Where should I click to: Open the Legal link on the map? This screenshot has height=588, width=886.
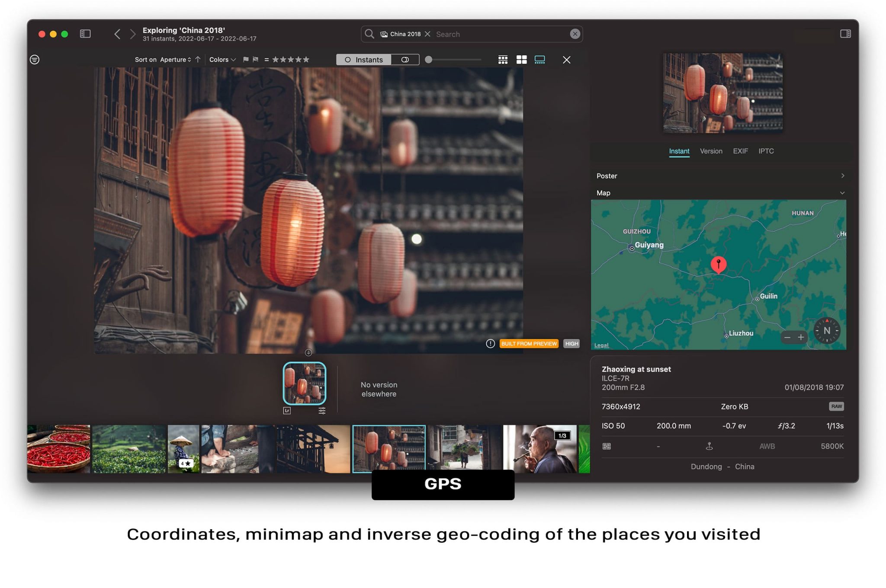[x=601, y=345]
